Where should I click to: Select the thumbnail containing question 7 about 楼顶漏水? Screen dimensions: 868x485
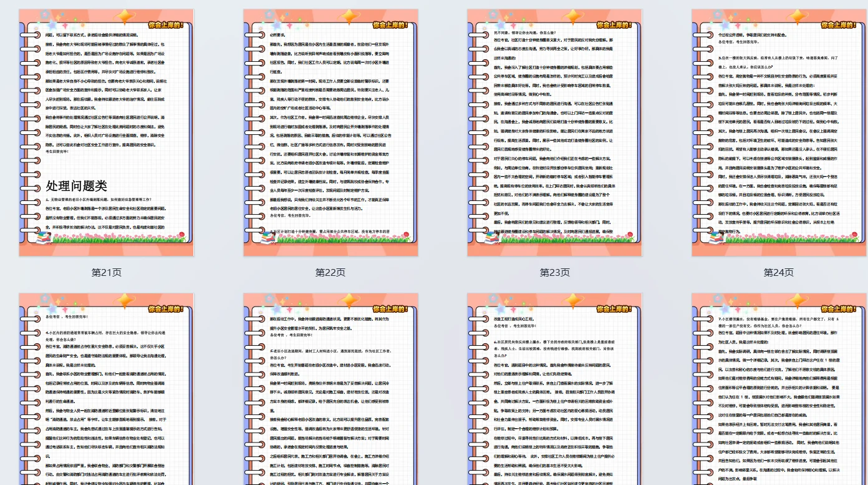(x=779, y=389)
